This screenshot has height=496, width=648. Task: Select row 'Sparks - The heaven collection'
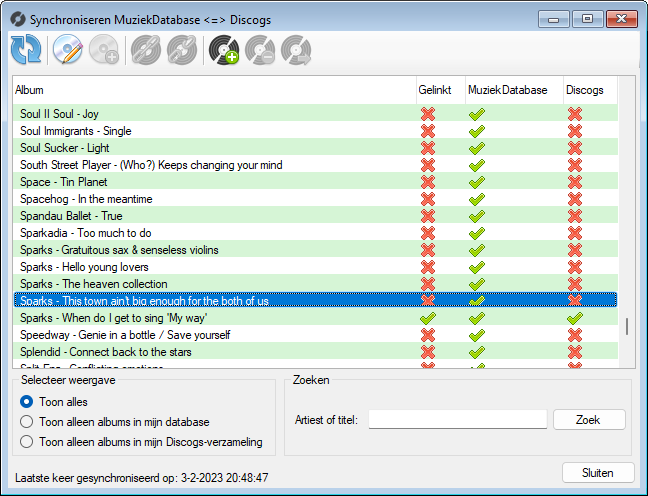point(316,284)
